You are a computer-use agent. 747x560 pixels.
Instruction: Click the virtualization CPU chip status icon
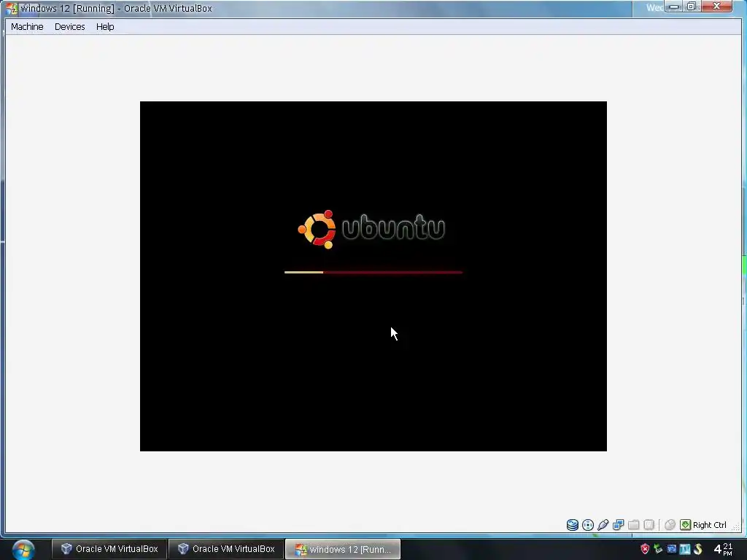[649, 525]
